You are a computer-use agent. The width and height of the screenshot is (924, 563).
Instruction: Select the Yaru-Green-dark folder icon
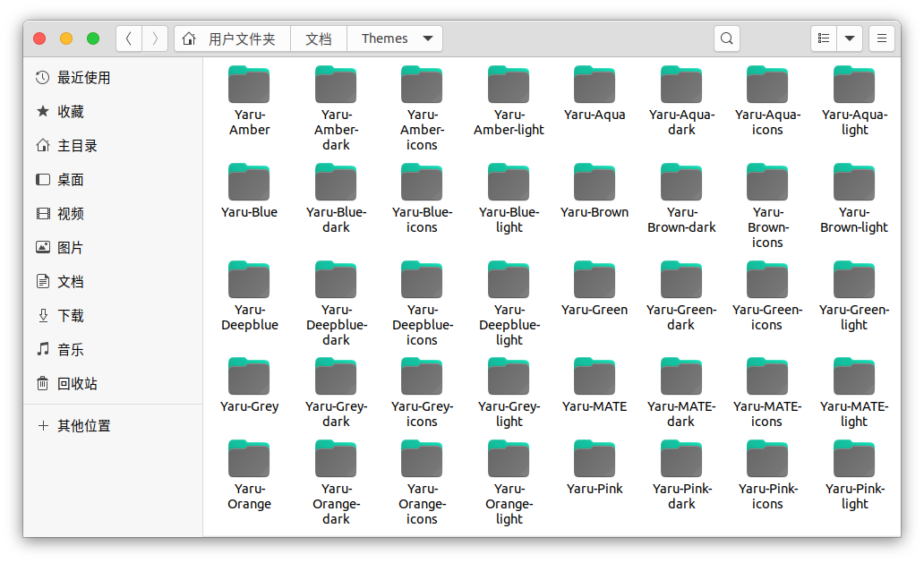click(x=680, y=279)
